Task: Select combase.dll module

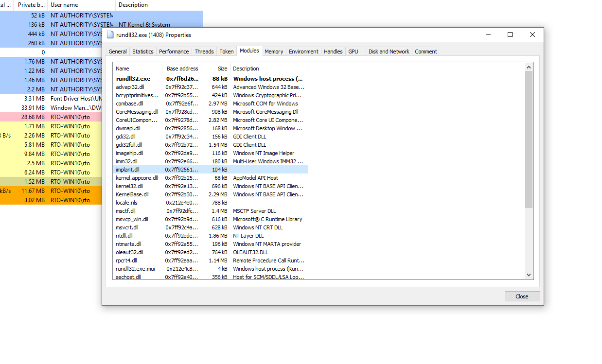Action: point(211,104)
